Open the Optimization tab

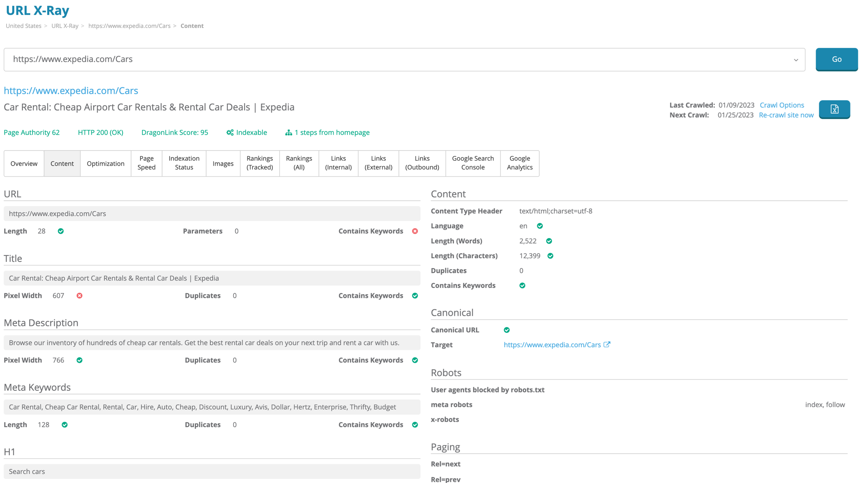(x=105, y=164)
